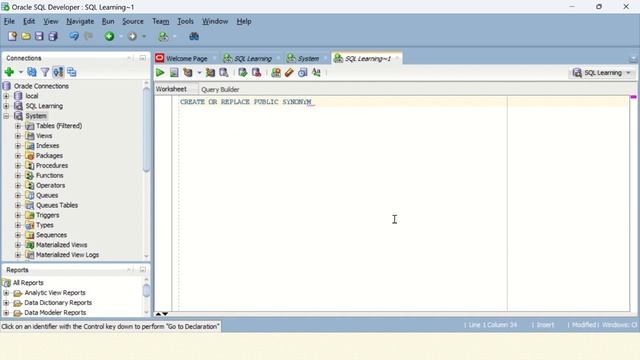Screen dimensions: 640x360
Task: Expand the Views node
Action: click(18, 136)
